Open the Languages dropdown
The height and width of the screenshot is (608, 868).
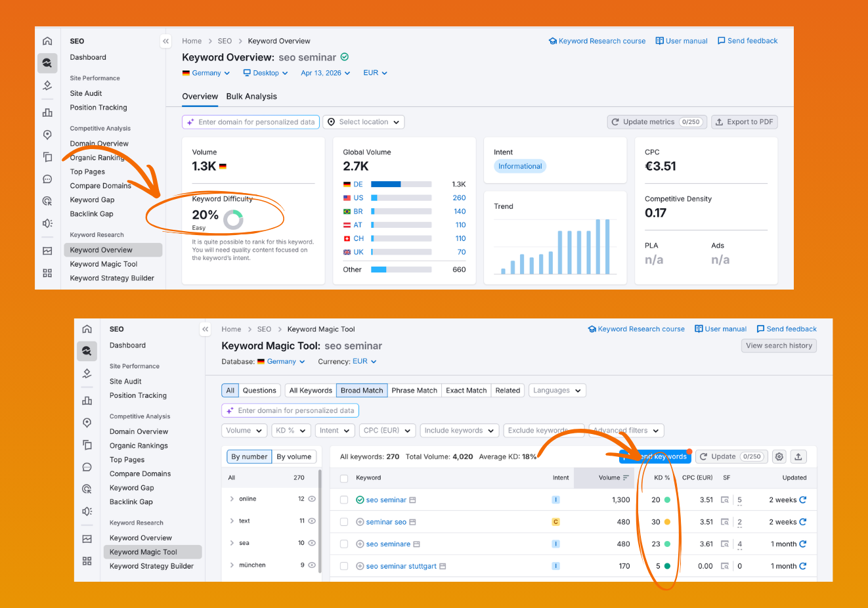(557, 390)
